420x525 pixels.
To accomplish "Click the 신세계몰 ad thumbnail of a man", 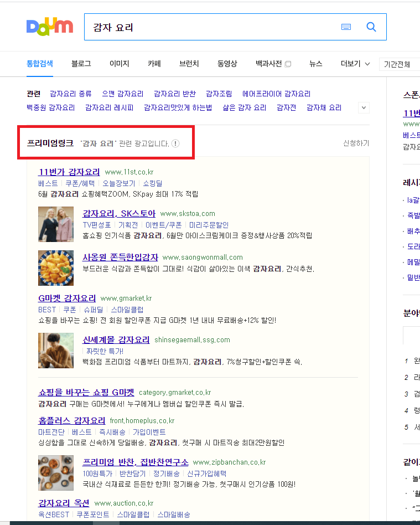I will click(x=56, y=351).
